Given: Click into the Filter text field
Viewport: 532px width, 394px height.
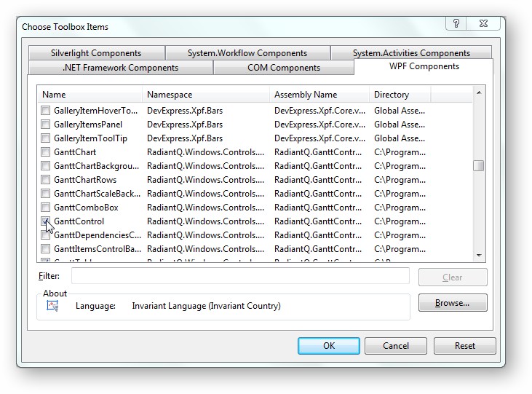Looking at the screenshot, I should click(240, 277).
